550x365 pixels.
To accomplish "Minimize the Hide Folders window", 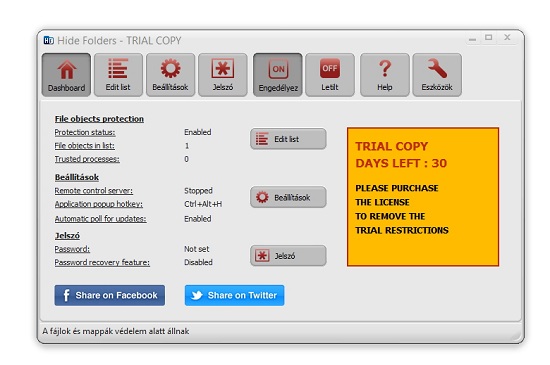I will [472, 38].
